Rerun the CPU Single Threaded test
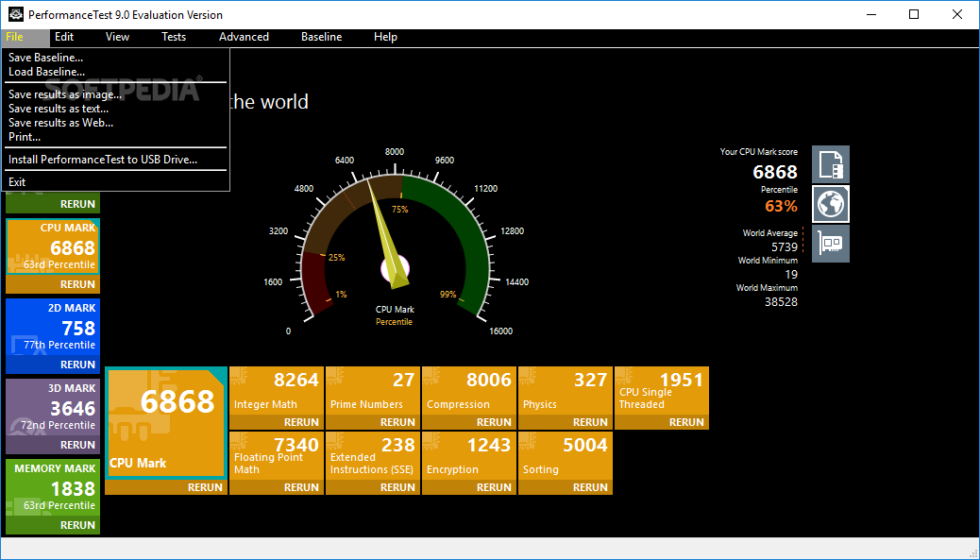Screen dimensions: 980x560 (x=686, y=422)
